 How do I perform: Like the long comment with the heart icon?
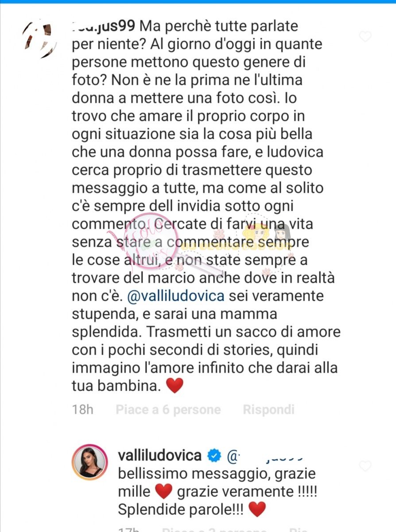(x=365, y=37)
